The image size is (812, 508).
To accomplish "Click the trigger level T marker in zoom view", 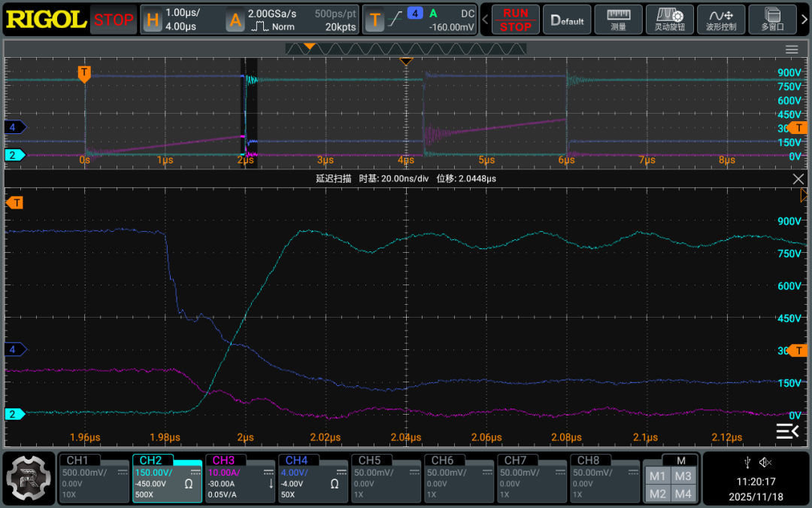I will click(798, 351).
